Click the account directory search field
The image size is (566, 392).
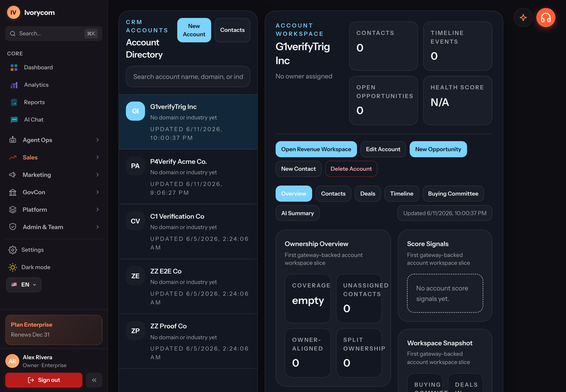pos(188,77)
